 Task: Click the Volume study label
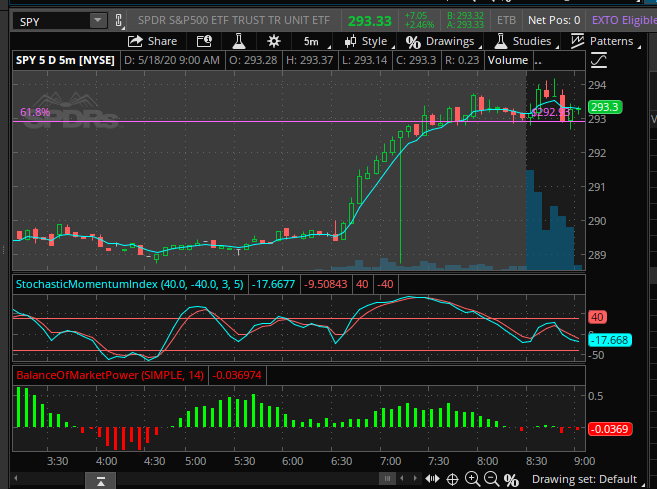pyautogui.click(x=508, y=60)
